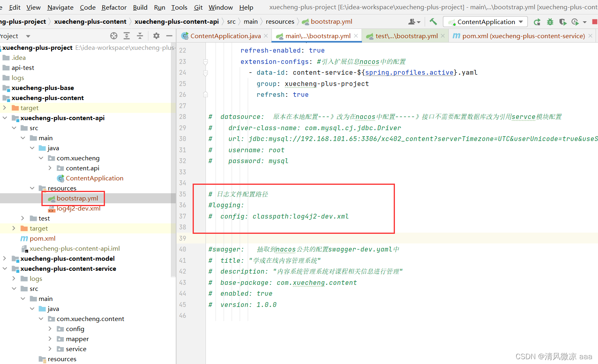Open Project panel gear settings

(x=156, y=36)
